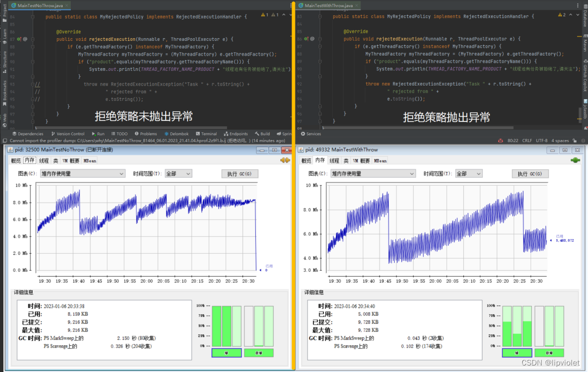Open the Structure sidebar panel
This screenshot has height=372, width=588.
(4, 62)
